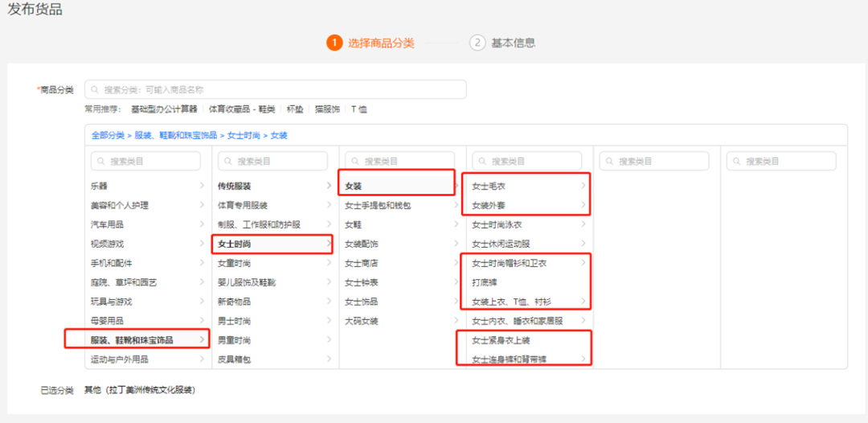
Task: Select the 打底裤 category
Action: click(487, 283)
